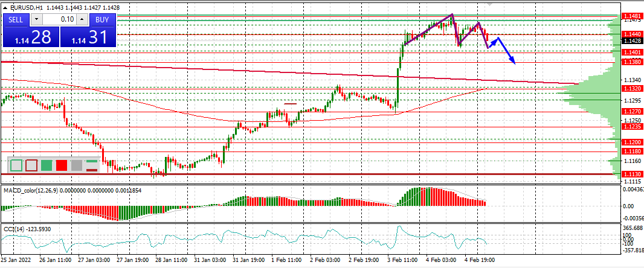
Task: Click the 1.1481 red price level label
Action: click(x=632, y=16)
